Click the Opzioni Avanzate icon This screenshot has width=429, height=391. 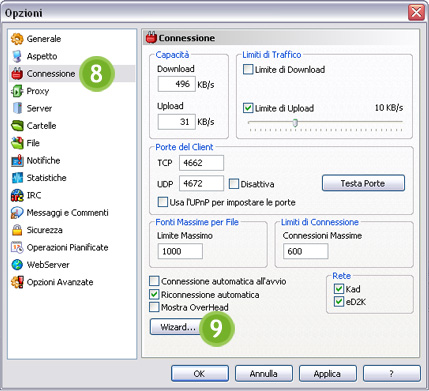pyautogui.click(x=17, y=282)
